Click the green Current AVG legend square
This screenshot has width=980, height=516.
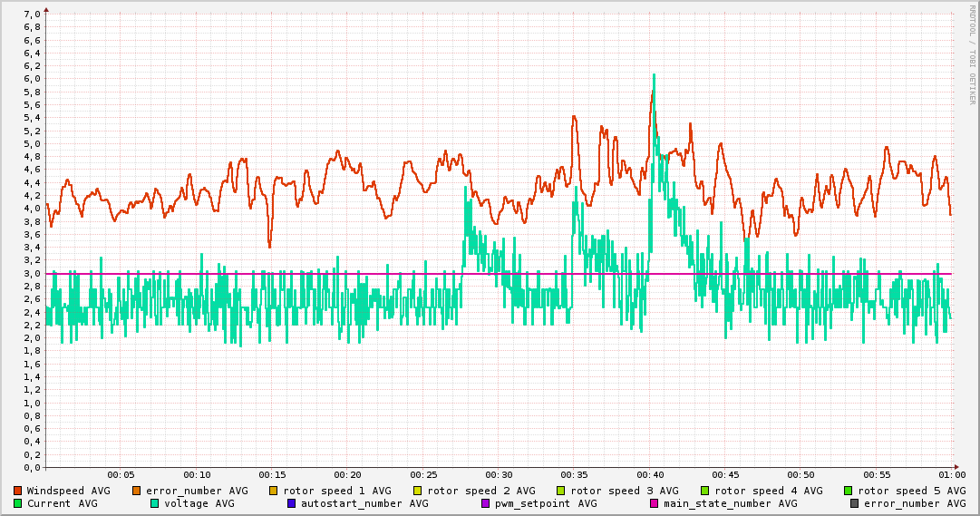(17, 503)
